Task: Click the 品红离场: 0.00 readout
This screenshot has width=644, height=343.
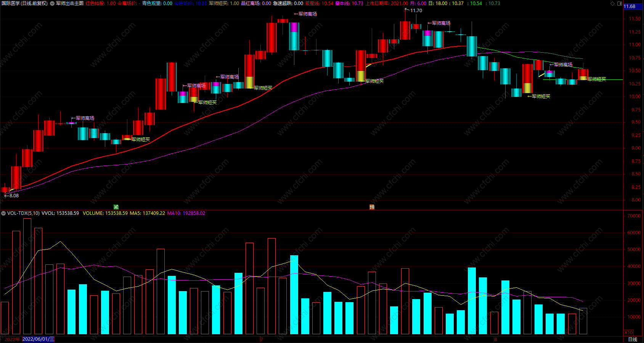Action: (256, 3)
